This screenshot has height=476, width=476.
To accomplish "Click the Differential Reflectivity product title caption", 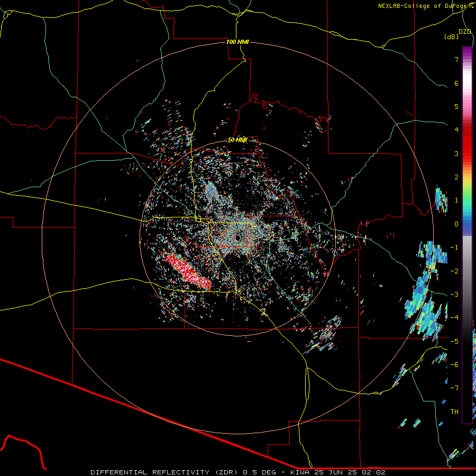I will pos(238,472).
